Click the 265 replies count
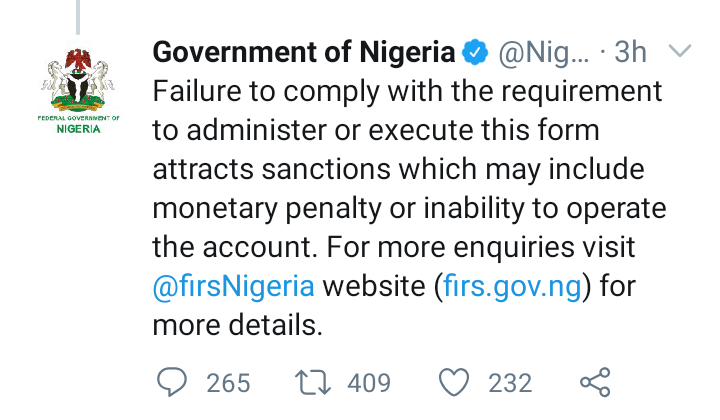 228,383
